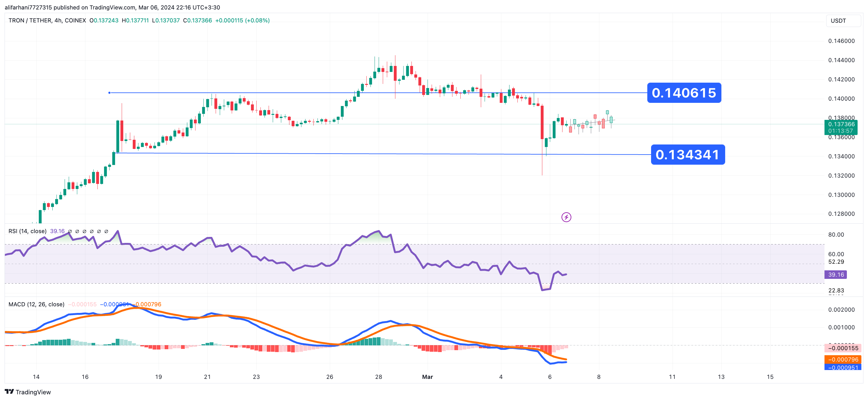Click the 0.130000 price axis label

(842, 195)
